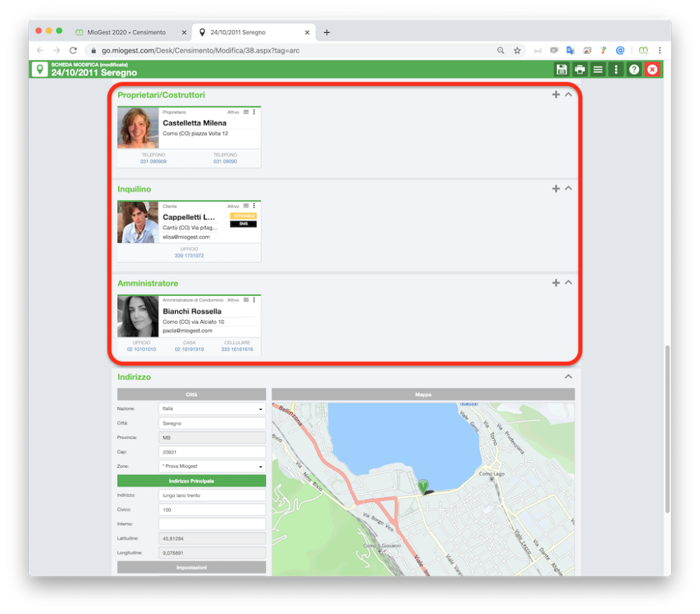
Task: Click the yellow Affidabile badge
Action: pos(244,216)
